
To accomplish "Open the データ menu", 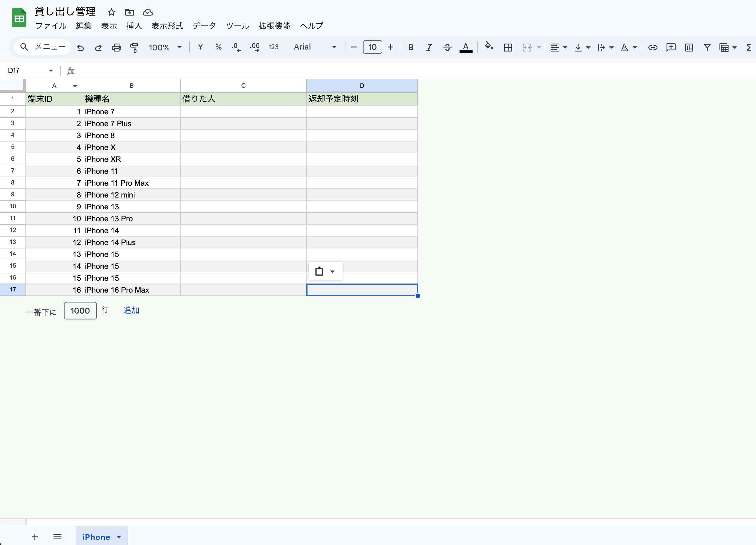I will 204,26.
